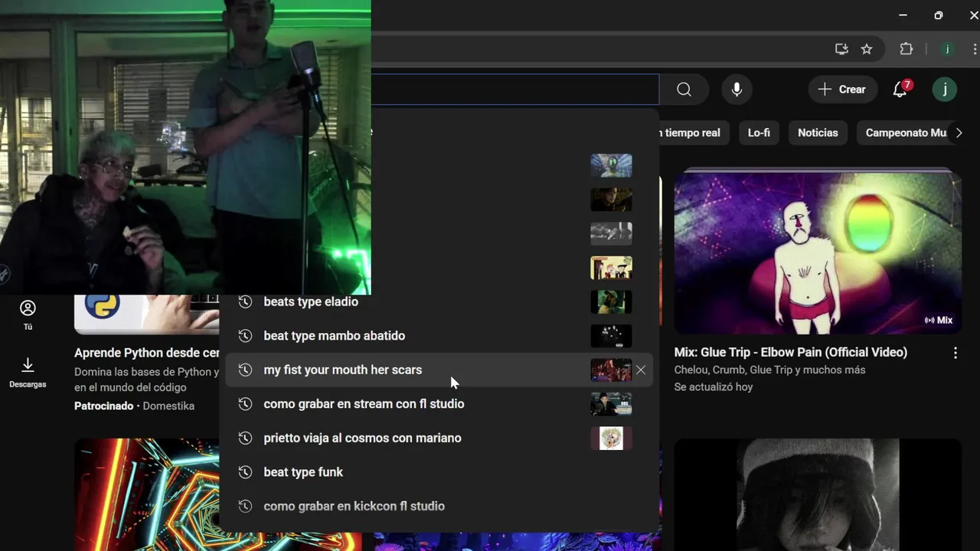This screenshot has width=980, height=551.
Task: Click history icon beside 'como grabar en kickcon'
Action: pos(245,506)
